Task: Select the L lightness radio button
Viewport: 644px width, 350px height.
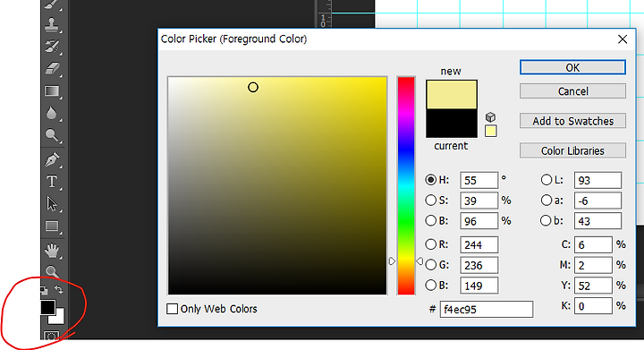Action: click(x=547, y=180)
